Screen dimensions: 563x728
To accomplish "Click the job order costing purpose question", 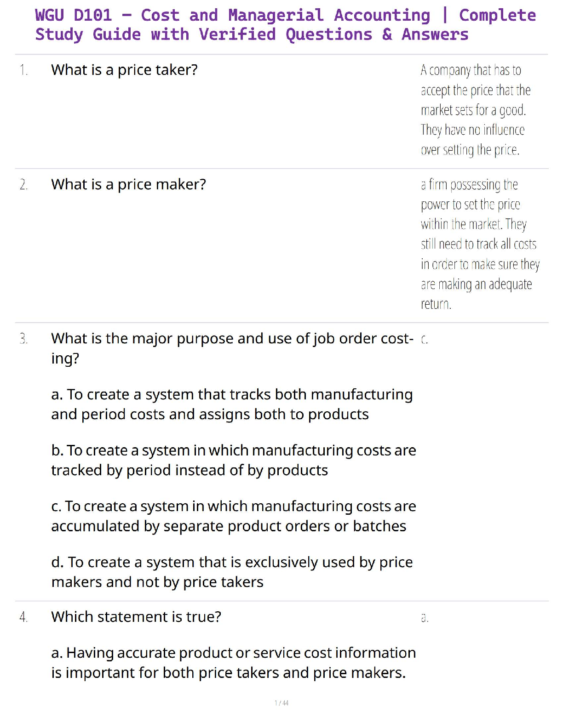I will click(232, 348).
